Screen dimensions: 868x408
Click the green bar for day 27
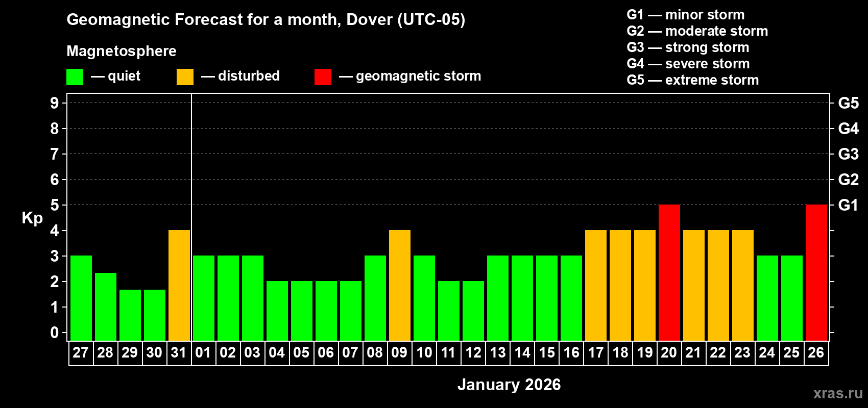pos(81,298)
